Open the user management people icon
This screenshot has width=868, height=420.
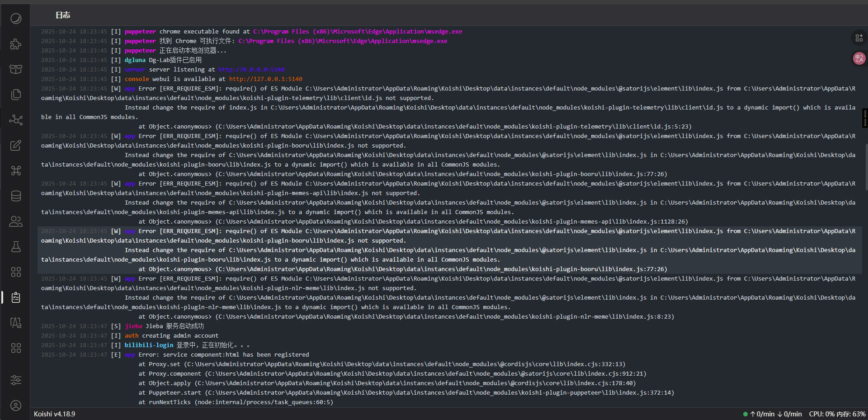click(16, 221)
